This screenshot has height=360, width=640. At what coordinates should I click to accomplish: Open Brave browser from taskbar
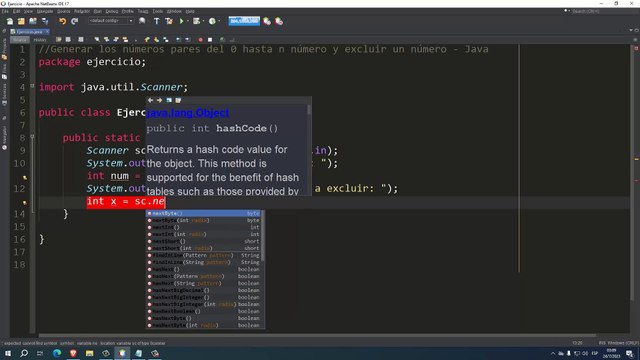[x=73, y=353]
